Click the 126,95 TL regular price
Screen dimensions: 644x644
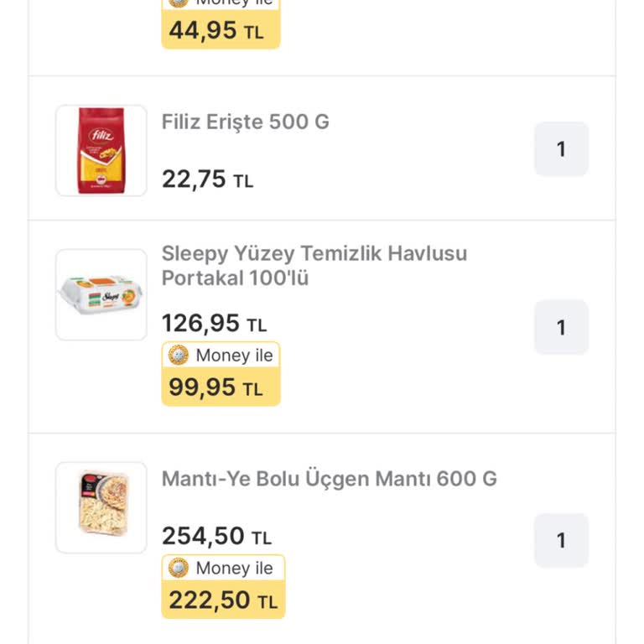click(214, 323)
